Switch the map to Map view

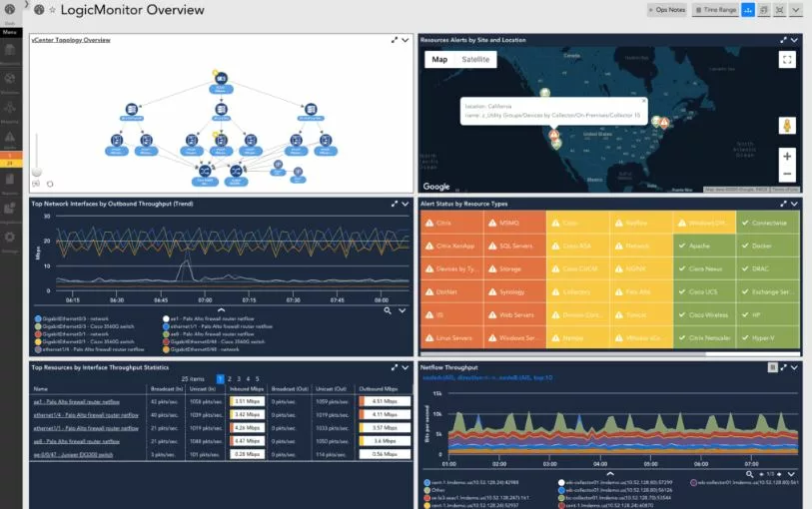pos(439,60)
